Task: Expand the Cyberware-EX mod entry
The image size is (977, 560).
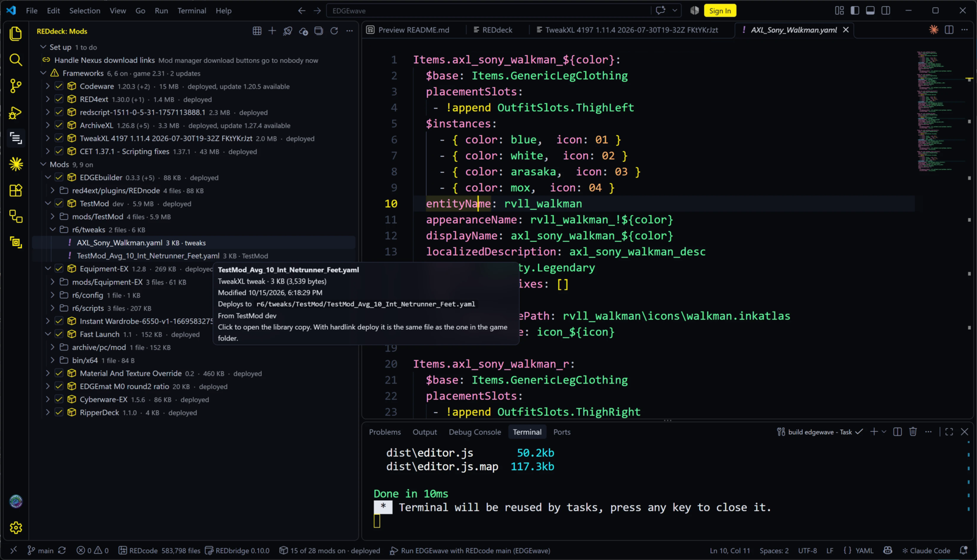Action: coord(48,399)
